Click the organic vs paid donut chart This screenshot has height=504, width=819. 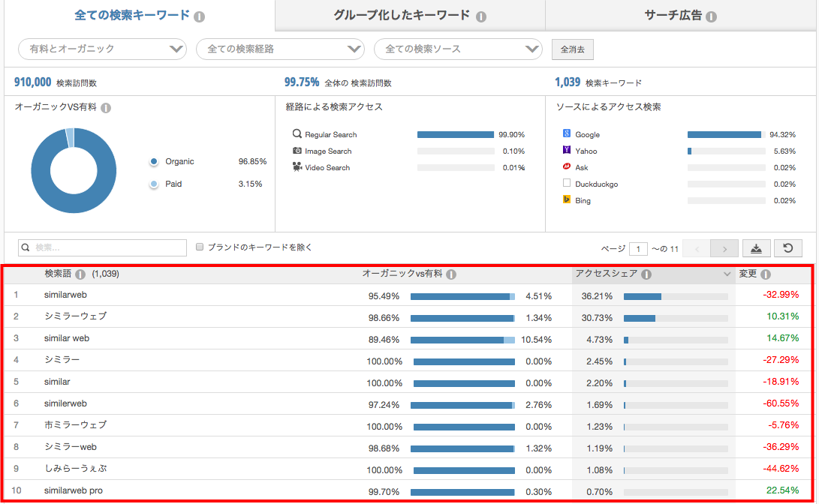tap(74, 170)
